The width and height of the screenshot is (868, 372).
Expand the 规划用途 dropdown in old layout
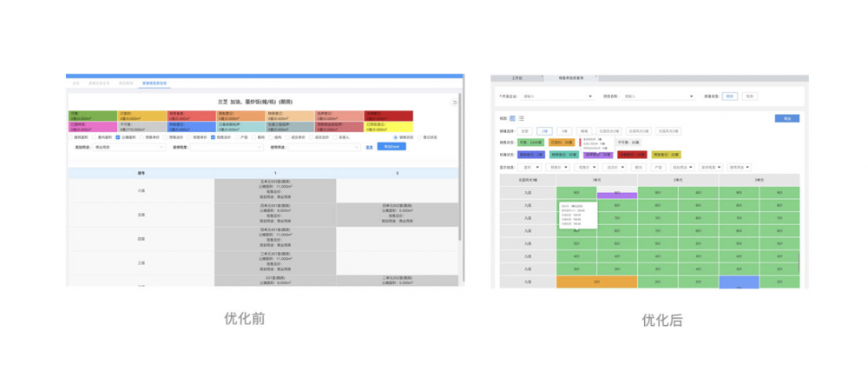pos(128,147)
